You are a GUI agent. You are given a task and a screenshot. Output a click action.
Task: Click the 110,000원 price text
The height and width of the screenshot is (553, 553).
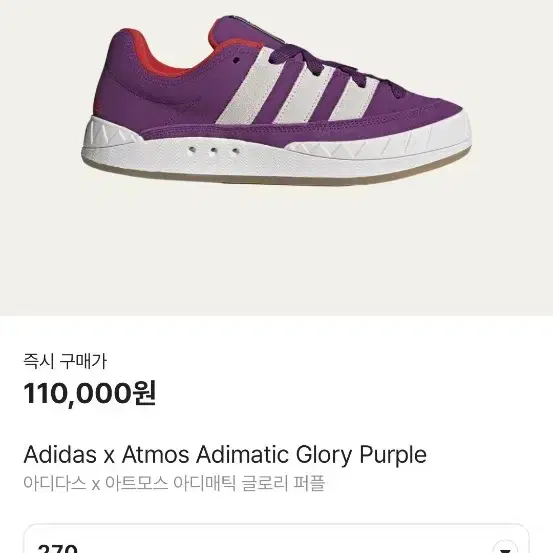click(x=90, y=393)
